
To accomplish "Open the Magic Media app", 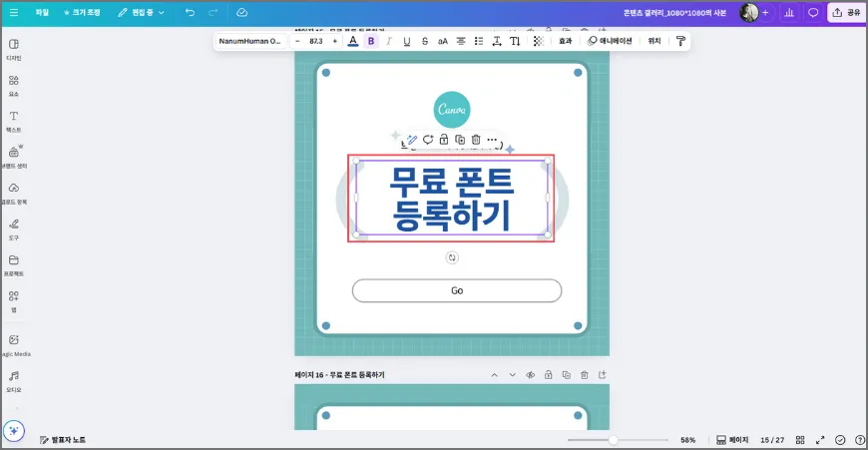I will pos(15,345).
